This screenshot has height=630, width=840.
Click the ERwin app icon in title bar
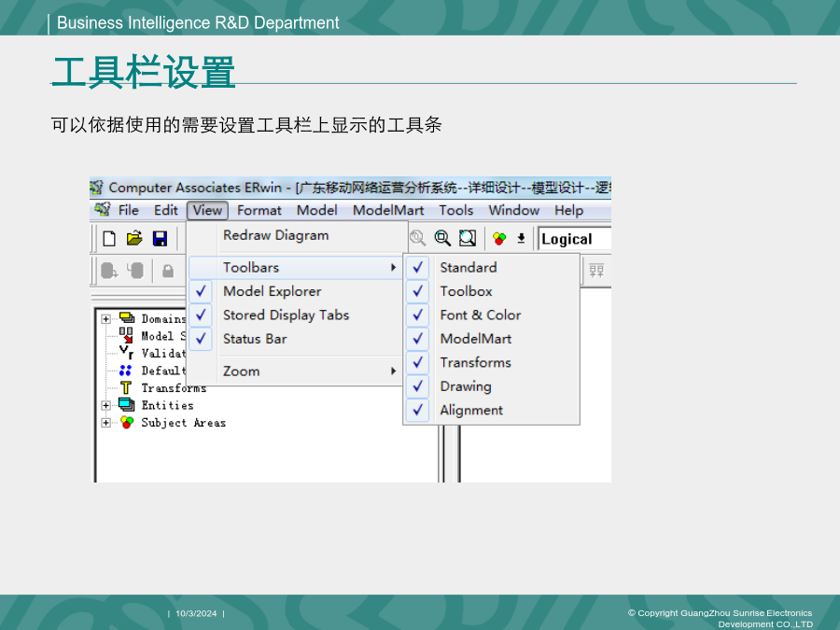(96, 188)
